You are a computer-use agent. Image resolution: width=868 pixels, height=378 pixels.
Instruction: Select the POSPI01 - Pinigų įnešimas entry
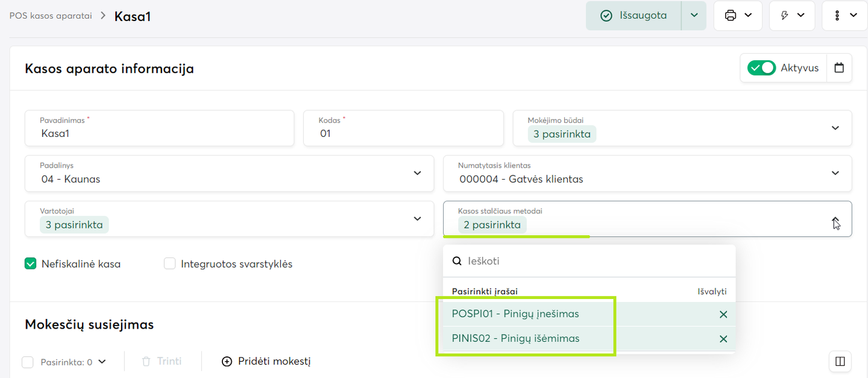click(x=515, y=314)
